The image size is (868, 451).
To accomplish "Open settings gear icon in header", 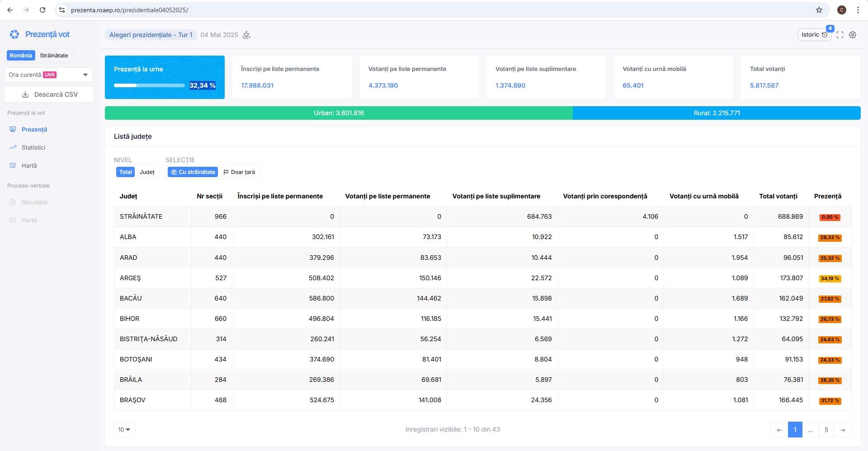I will (x=853, y=35).
